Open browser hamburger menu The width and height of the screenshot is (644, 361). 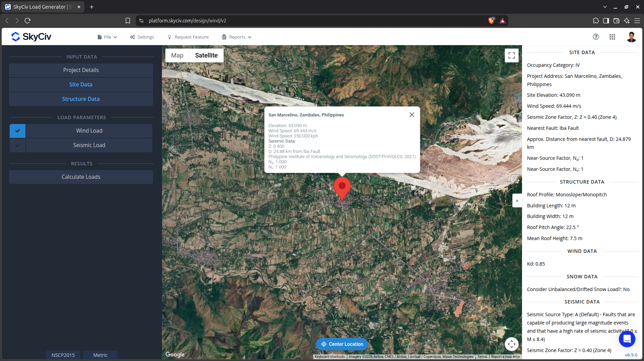click(637, 21)
